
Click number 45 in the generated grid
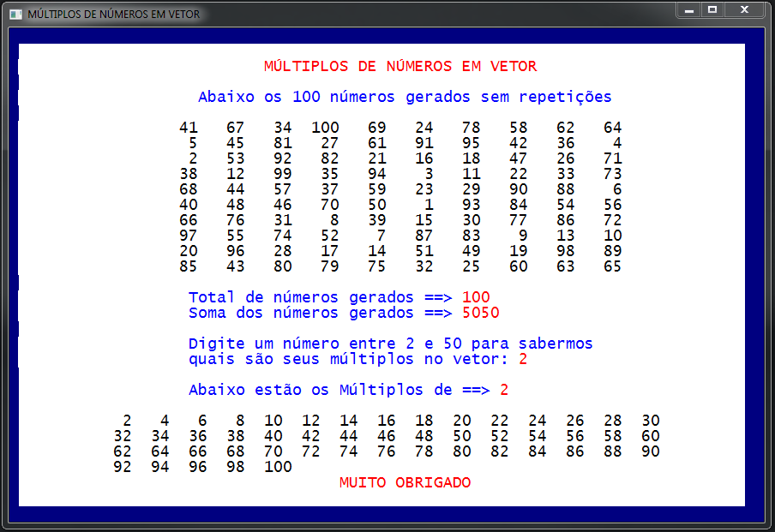235,143
